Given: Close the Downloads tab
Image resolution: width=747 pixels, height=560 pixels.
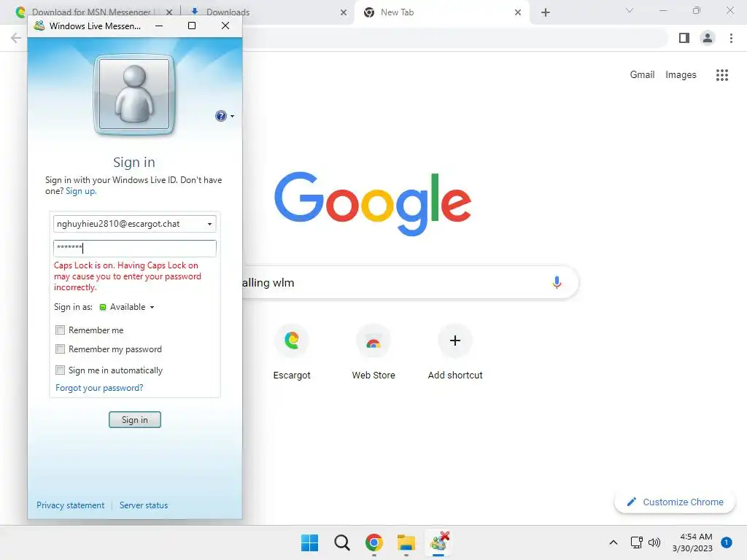Looking at the screenshot, I should [x=344, y=12].
